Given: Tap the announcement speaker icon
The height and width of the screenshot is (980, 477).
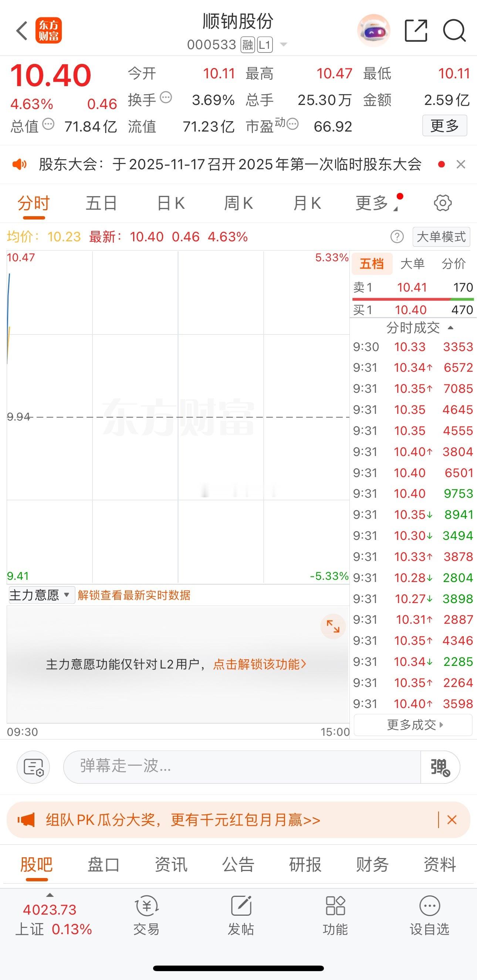Looking at the screenshot, I should pos(20,164).
